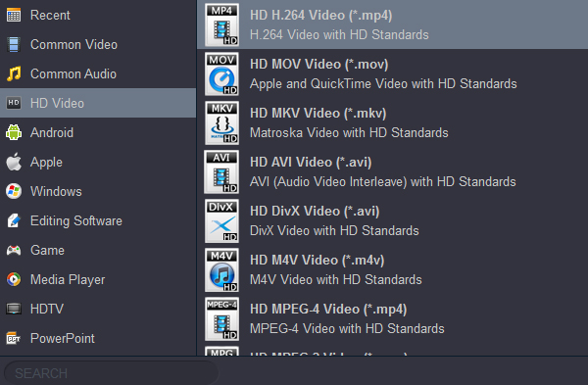
Task: Open the Game category
Action: pos(98,250)
